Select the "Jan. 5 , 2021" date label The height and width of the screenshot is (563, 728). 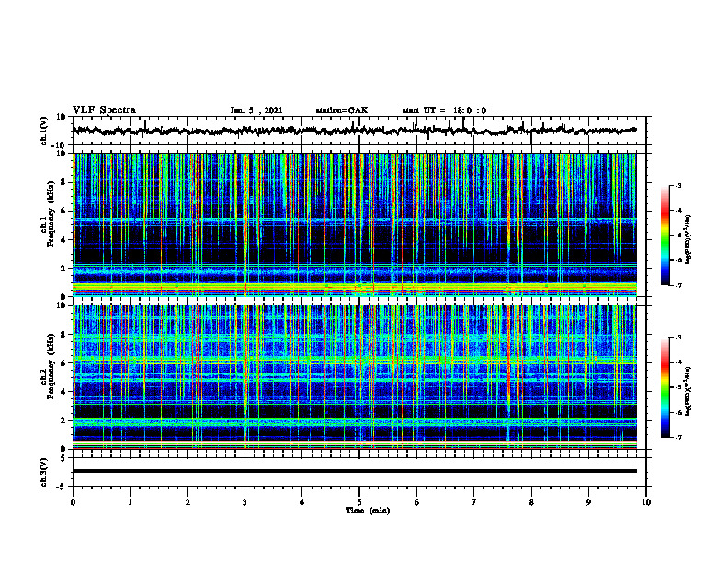[x=256, y=110]
